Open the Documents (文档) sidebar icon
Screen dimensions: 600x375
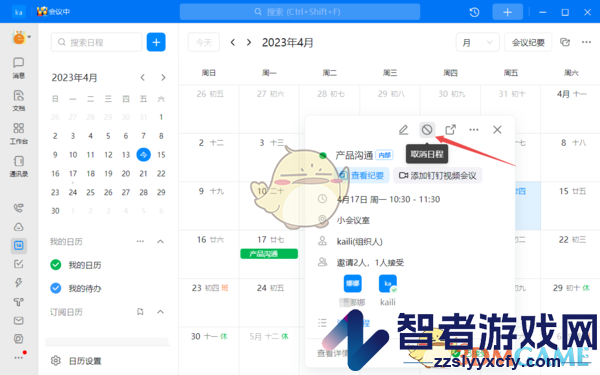18,100
